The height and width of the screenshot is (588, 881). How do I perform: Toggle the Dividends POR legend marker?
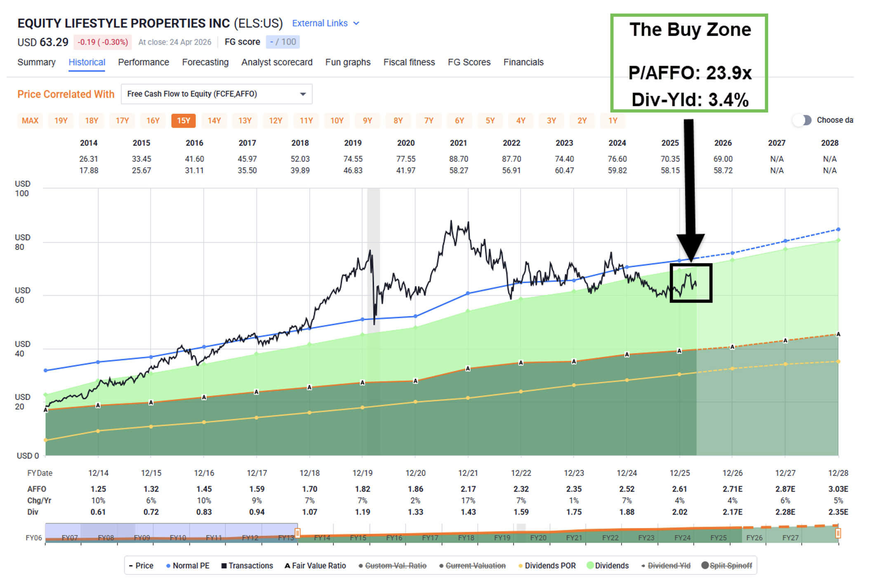coord(521,566)
